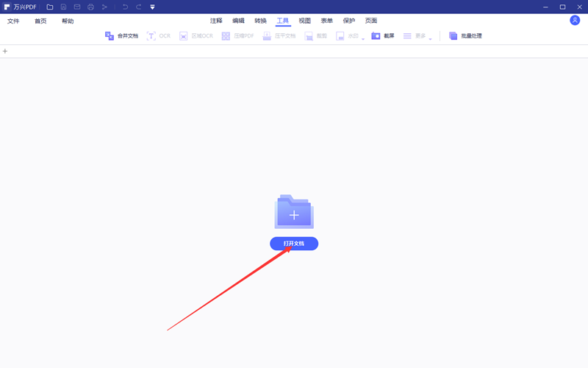The height and width of the screenshot is (368, 588).
Task: Click the large folder plus icon
Action: pyautogui.click(x=294, y=212)
